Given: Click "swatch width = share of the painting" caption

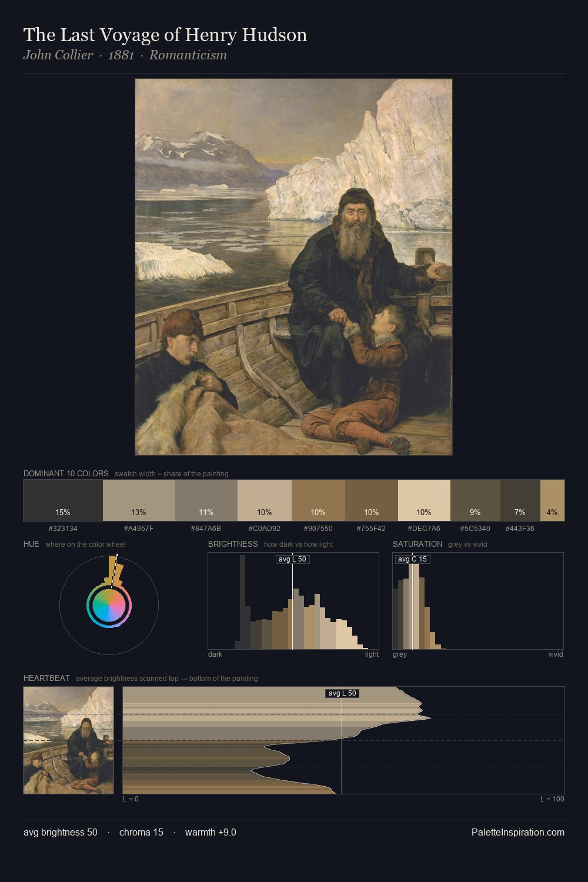Looking at the screenshot, I should (172, 474).
